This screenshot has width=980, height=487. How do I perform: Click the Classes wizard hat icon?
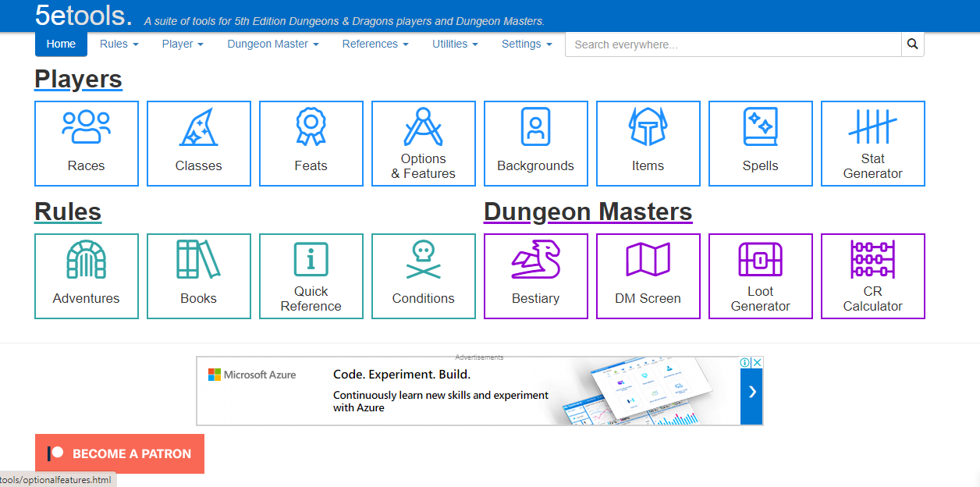pyautogui.click(x=198, y=127)
